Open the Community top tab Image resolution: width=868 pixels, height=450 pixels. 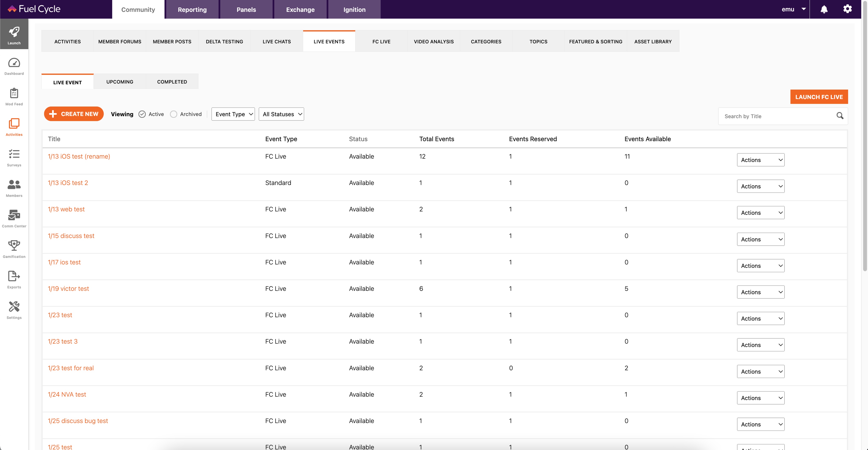[x=138, y=10]
